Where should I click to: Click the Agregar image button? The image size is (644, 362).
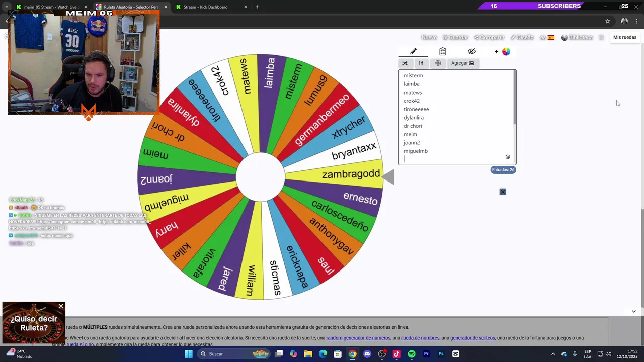pyautogui.click(x=462, y=63)
